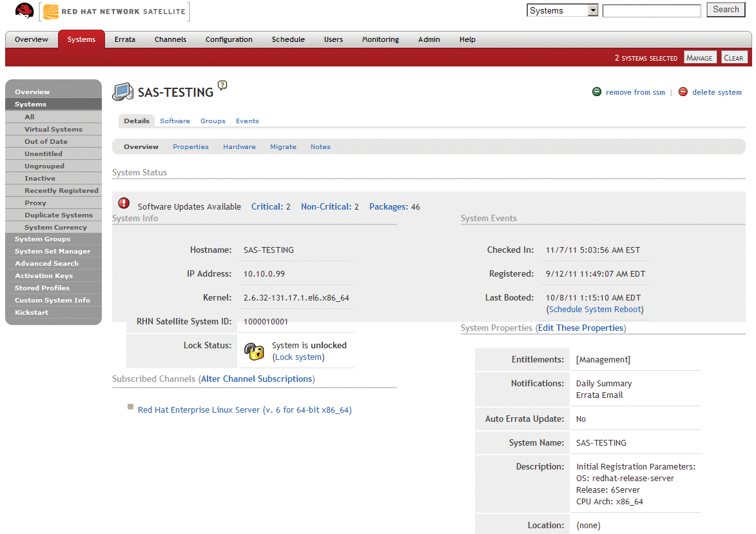This screenshot has height=534, width=756.
Task: Clear the selected systems
Action: pos(733,58)
